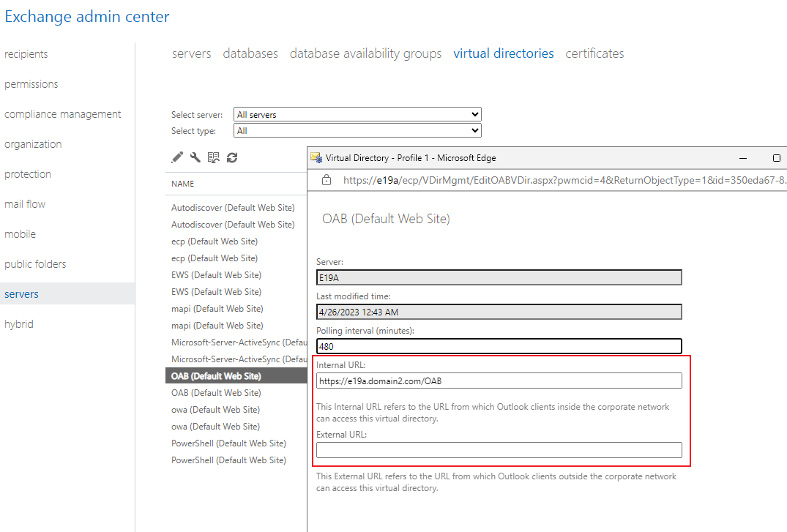Click the envelope icon in Virtual Directory title bar
This screenshot has width=787, height=532.
coord(316,157)
